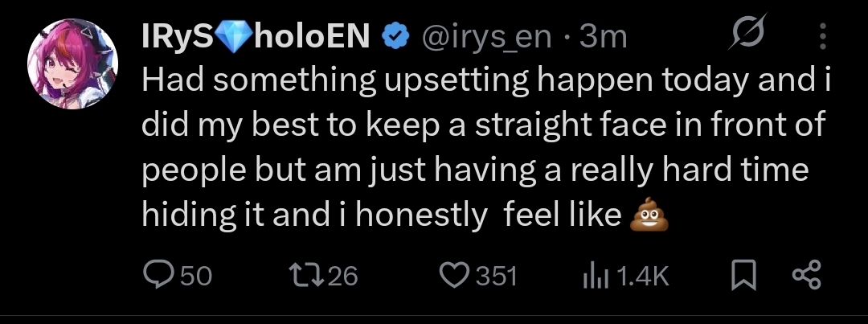
Task: Click the reply count 50
Action: point(195,277)
